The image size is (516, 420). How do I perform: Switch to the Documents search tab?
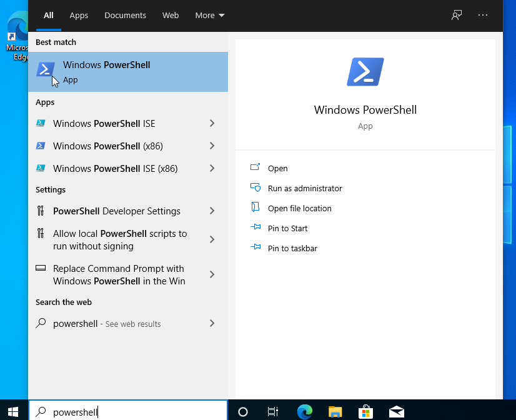pos(125,15)
